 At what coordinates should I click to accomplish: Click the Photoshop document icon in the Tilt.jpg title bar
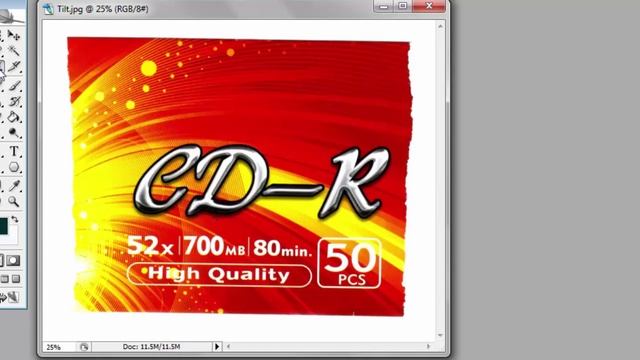point(48,9)
